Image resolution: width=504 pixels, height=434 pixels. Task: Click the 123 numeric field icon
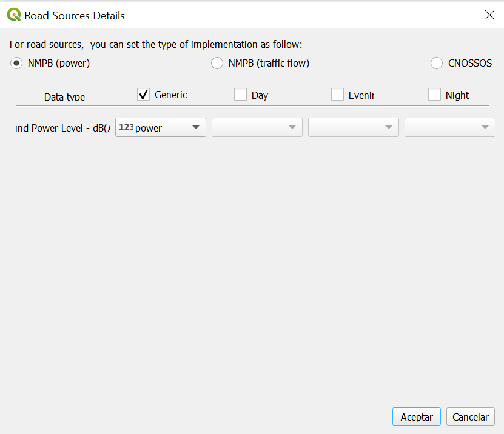126,127
